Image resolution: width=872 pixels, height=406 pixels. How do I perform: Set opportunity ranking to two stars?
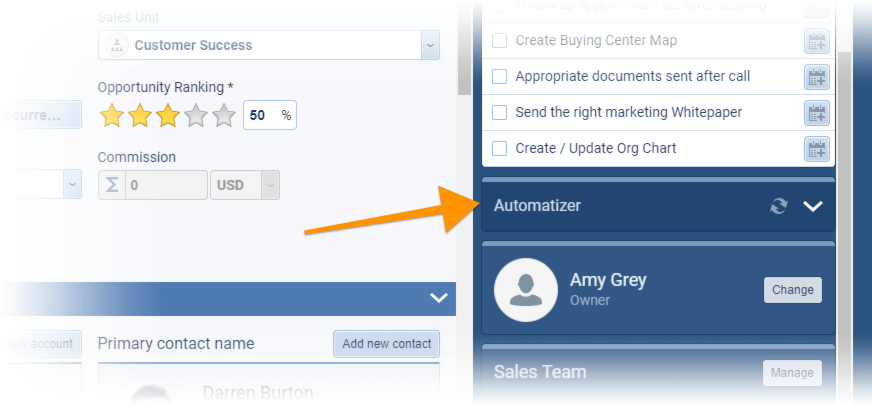pyautogui.click(x=140, y=115)
